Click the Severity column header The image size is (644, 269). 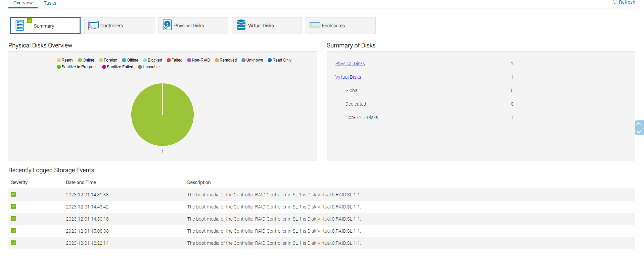[x=19, y=182]
